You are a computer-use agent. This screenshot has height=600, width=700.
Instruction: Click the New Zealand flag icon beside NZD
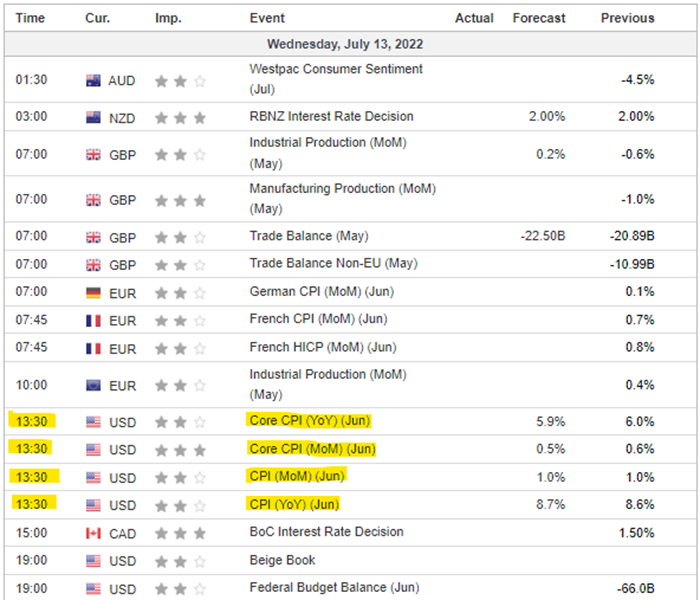tap(94, 117)
